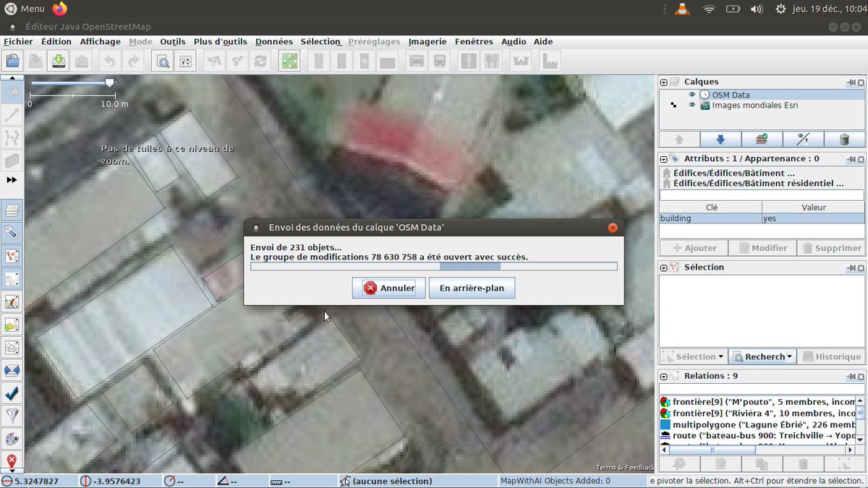Click the Édifices Bâtiment résidentiel preset link

point(758,184)
